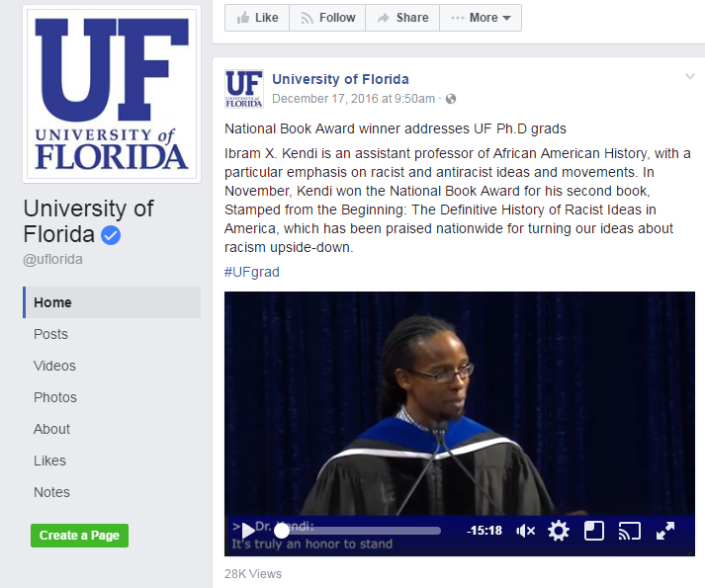Screen dimensions: 705x588
Task: Click the thumbs-up icon on Like
Action: (243, 18)
